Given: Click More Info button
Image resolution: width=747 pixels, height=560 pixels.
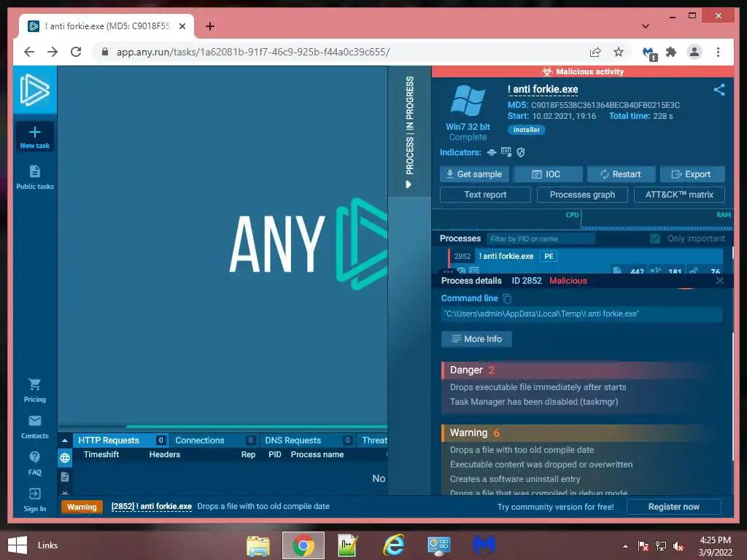Looking at the screenshot, I should point(476,339).
